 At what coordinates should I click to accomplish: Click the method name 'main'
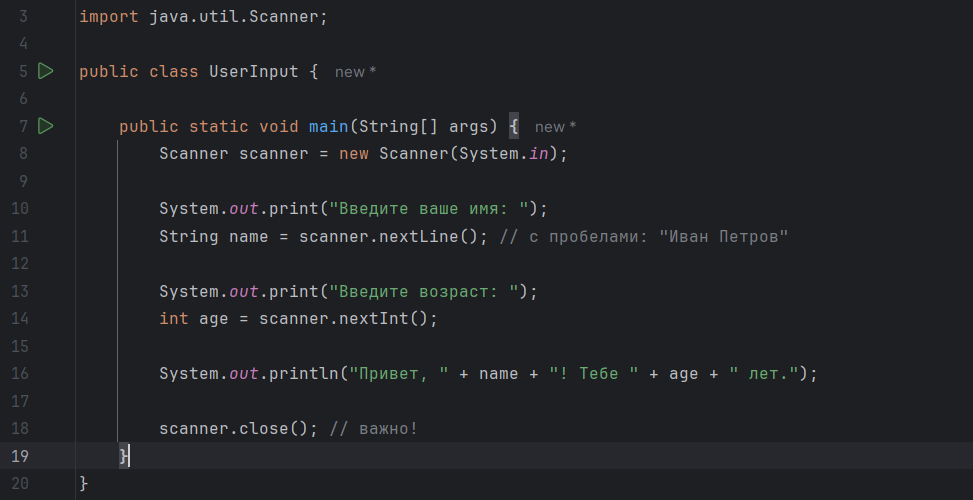pyautogui.click(x=329, y=127)
